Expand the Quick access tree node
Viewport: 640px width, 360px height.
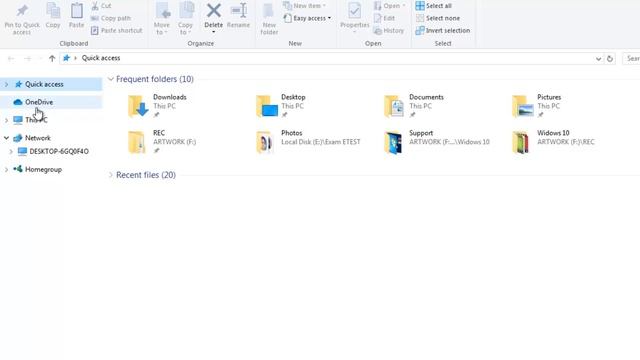6,84
